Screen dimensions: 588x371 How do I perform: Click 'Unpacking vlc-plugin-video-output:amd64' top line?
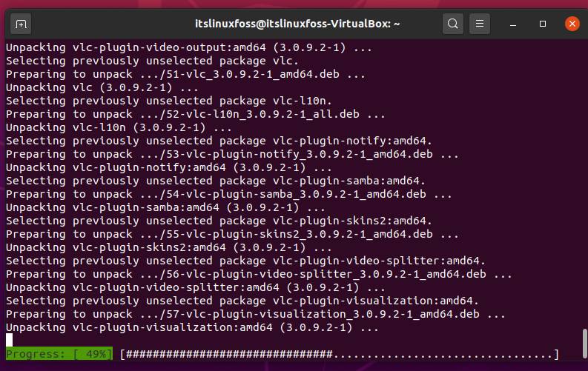point(188,47)
